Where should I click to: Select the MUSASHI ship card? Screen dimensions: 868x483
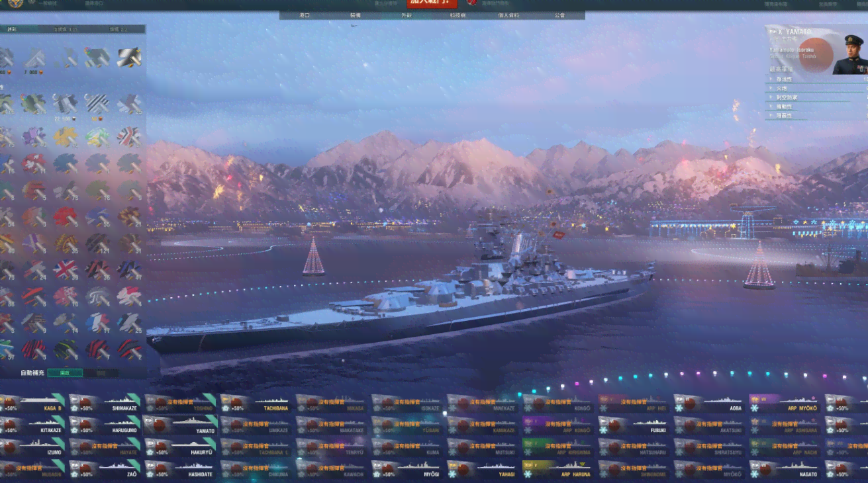[32, 470]
